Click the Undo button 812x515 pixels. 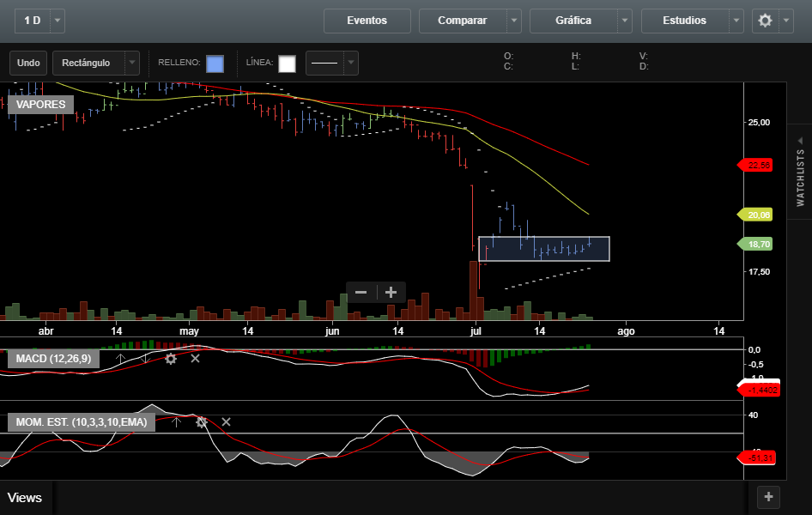(x=28, y=63)
